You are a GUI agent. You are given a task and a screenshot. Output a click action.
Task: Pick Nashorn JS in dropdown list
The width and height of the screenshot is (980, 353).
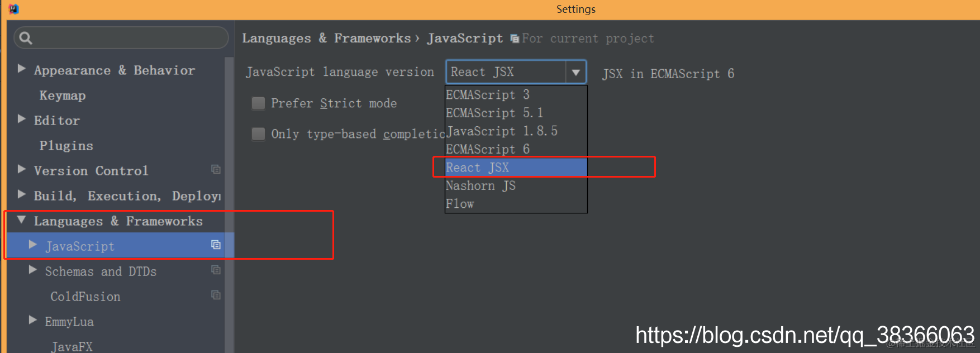pos(516,185)
